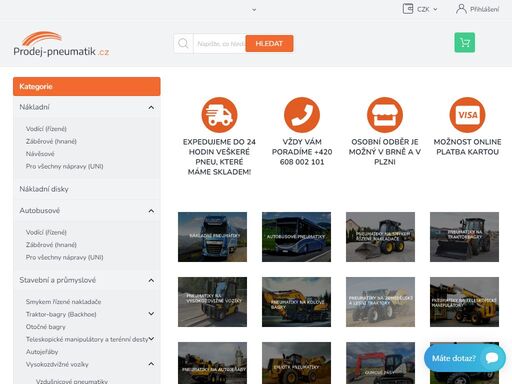512x384 pixels.
Task: Open zemědělské a lesní traktory thumbnail
Action: click(x=380, y=302)
